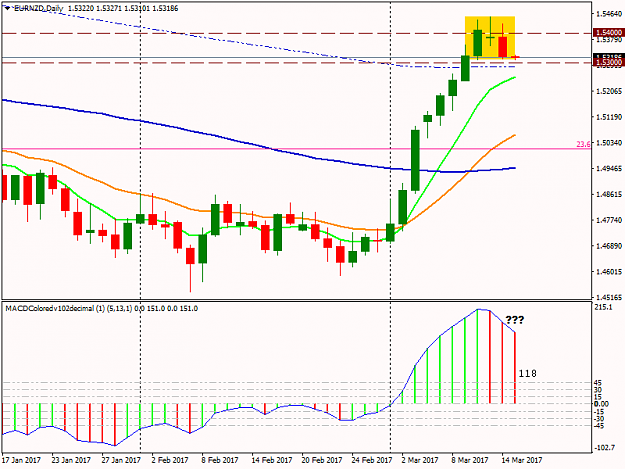Image resolution: width=625 pixels, height=469 pixels.
Task: Click the 24 Feb 2017 date label
Action: pyautogui.click(x=372, y=460)
